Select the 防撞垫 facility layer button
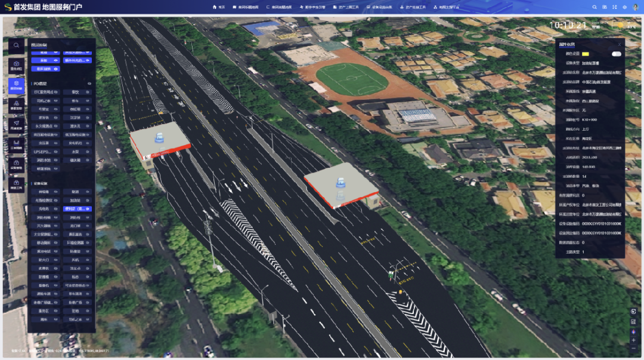The width and height of the screenshot is (644, 360). [x=77, y=251]
